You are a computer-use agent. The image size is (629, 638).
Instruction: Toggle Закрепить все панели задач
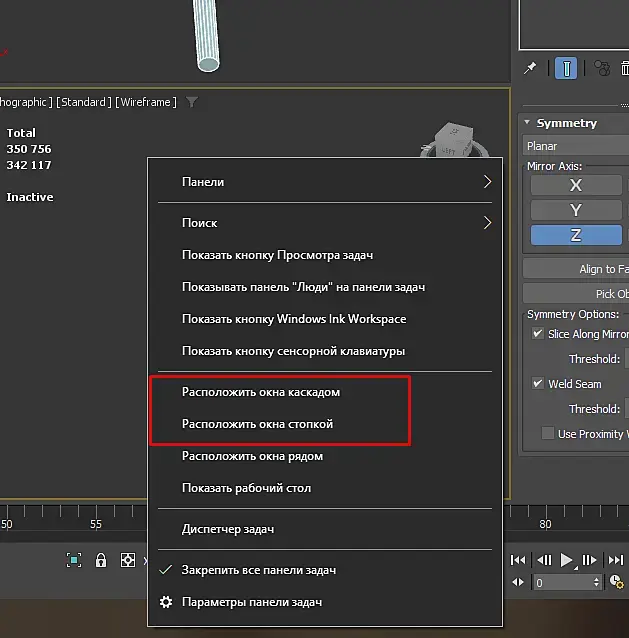[325, 570]
